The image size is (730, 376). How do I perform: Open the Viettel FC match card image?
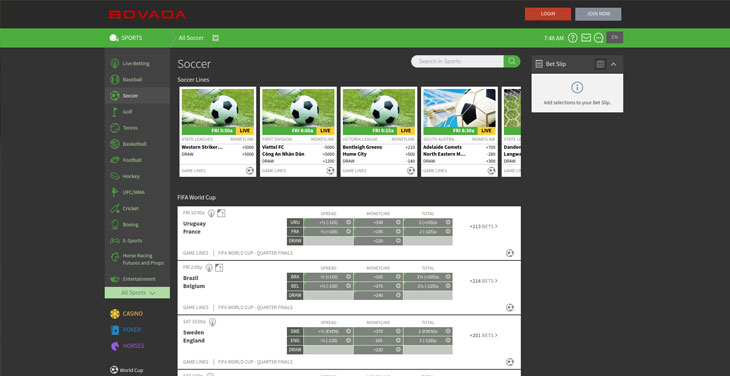coord(298,112)
